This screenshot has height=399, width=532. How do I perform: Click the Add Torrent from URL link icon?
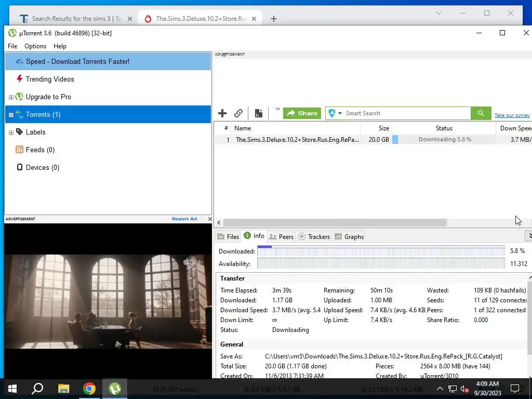[238, 113]
